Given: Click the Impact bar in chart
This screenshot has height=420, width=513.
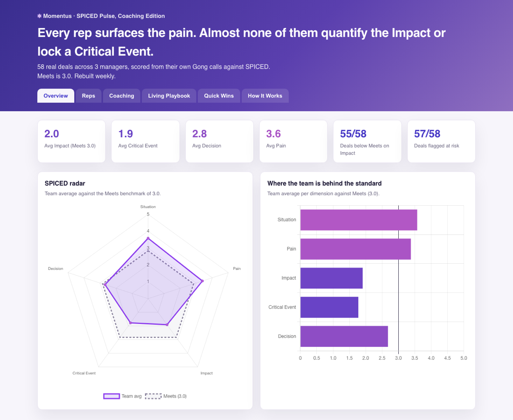Looking at the screenshot, I should click(332, 278).
